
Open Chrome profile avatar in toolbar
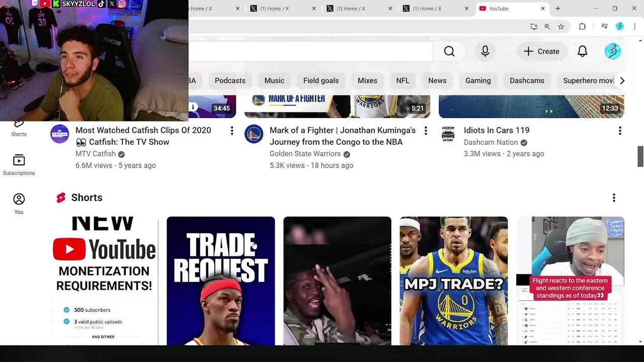620,27
